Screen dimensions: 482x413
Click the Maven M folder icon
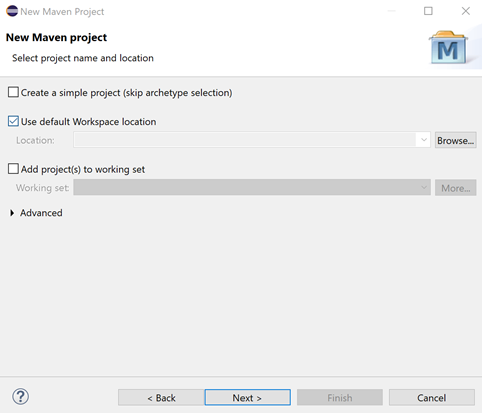coord(448,47)
